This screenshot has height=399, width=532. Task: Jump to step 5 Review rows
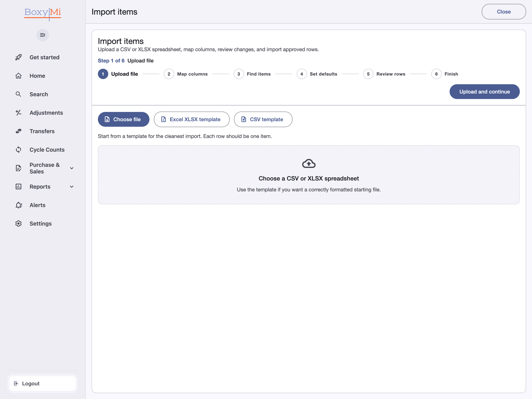384,74
